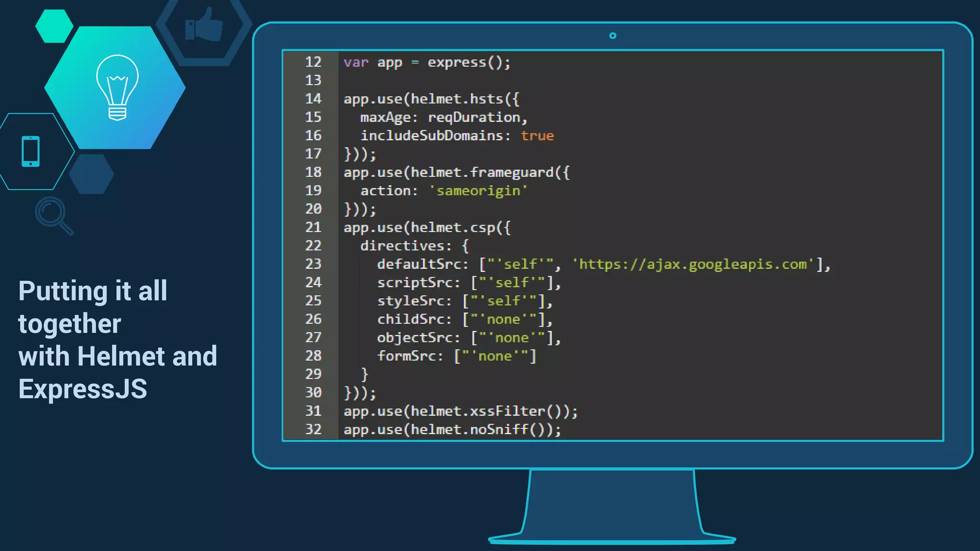Click line number 18 in gutter
Viewport: 980px width, 551px height.
click(x=313, y=172)
